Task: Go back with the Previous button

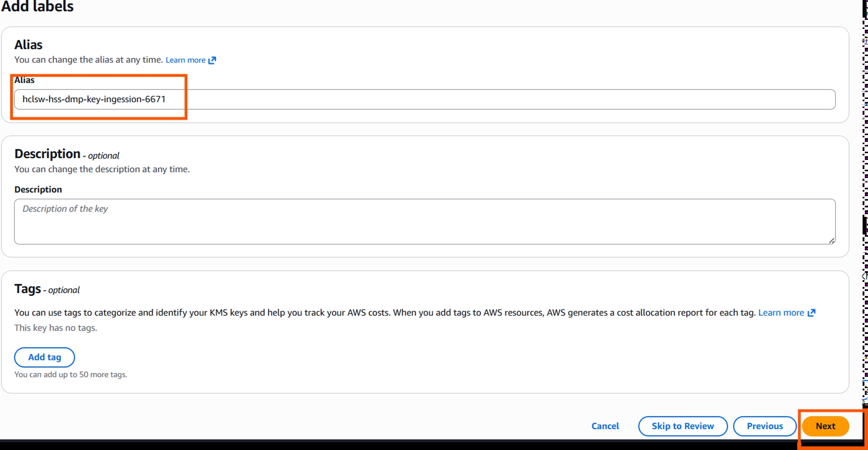Action: [765, 426]
